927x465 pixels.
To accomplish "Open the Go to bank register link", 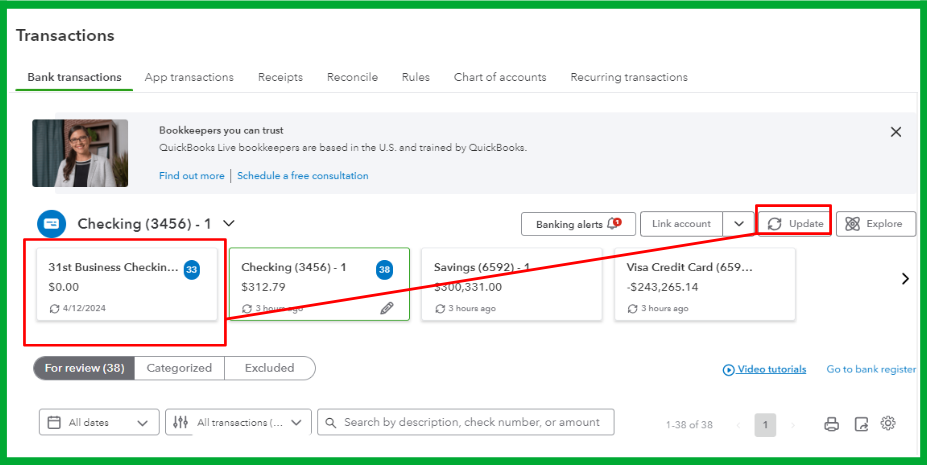I will (871, 369).
